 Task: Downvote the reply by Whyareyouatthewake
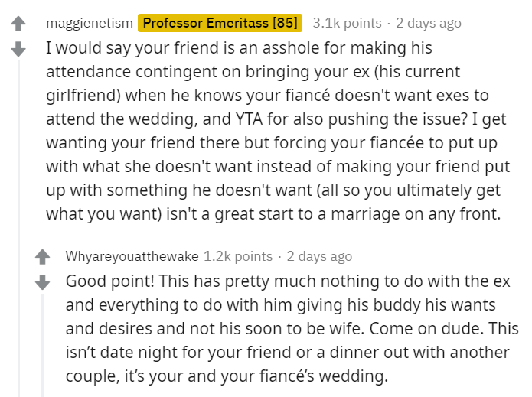42,282
